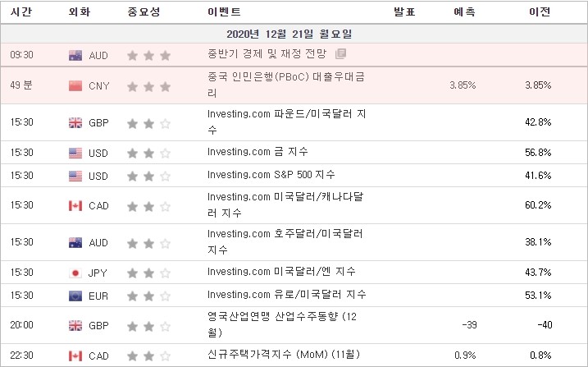Open the 신규주택가격지수 (MoM) event

tap(284, 354)
